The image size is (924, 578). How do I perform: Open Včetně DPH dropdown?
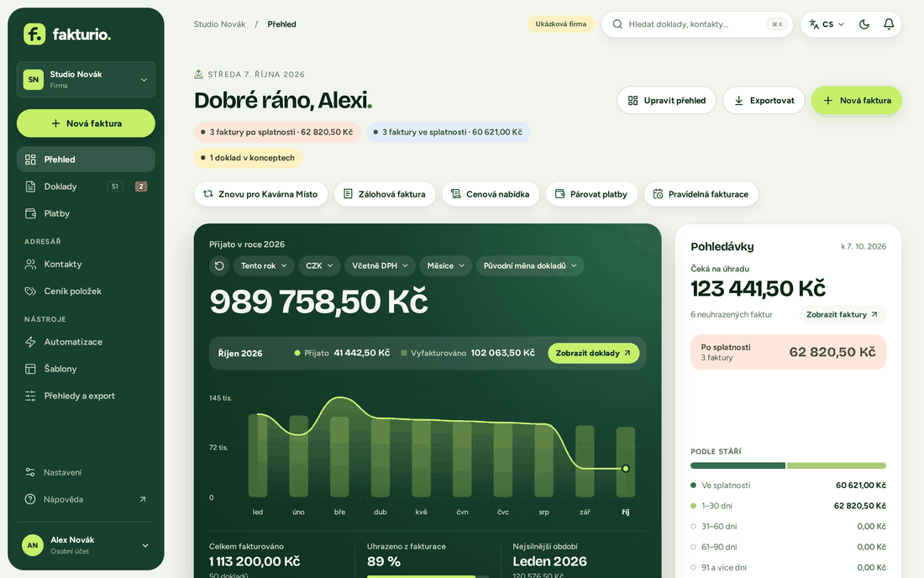(x=380, y=265)
